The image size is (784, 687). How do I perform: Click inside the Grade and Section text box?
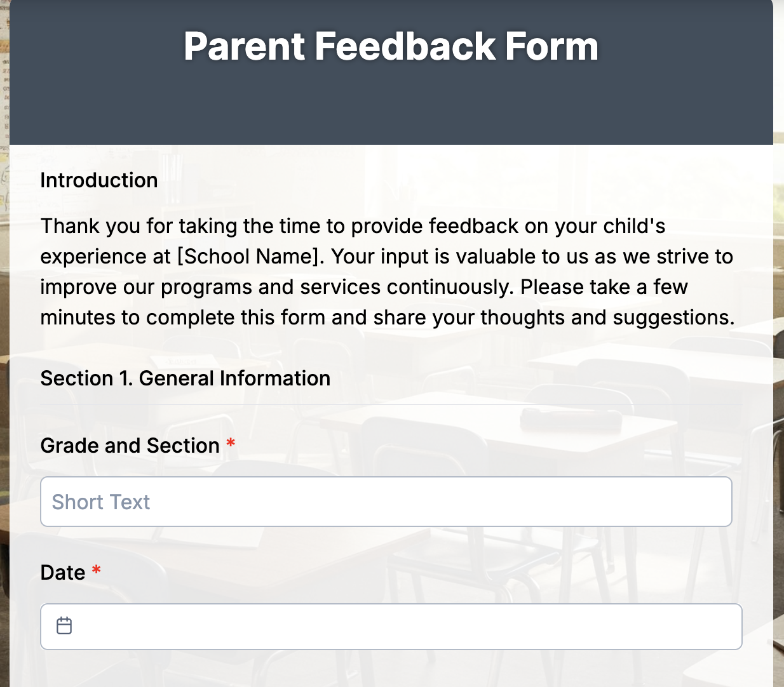(x=386, y=502)
